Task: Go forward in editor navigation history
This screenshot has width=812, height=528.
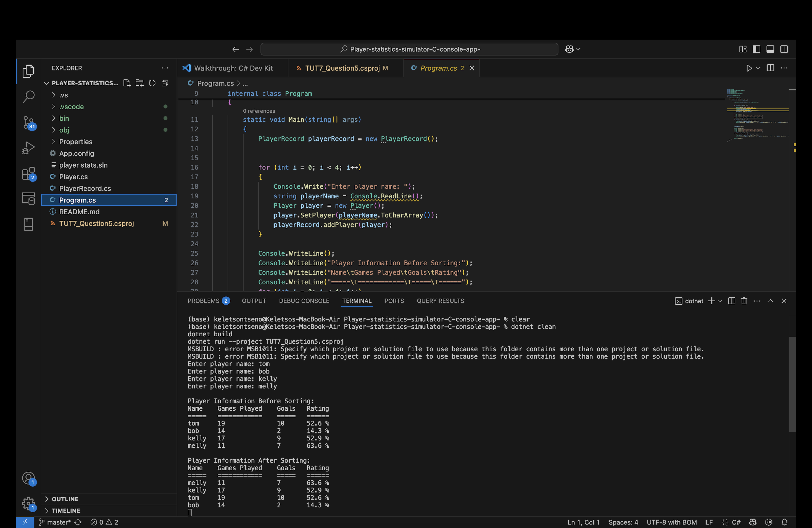Action: 249,49
